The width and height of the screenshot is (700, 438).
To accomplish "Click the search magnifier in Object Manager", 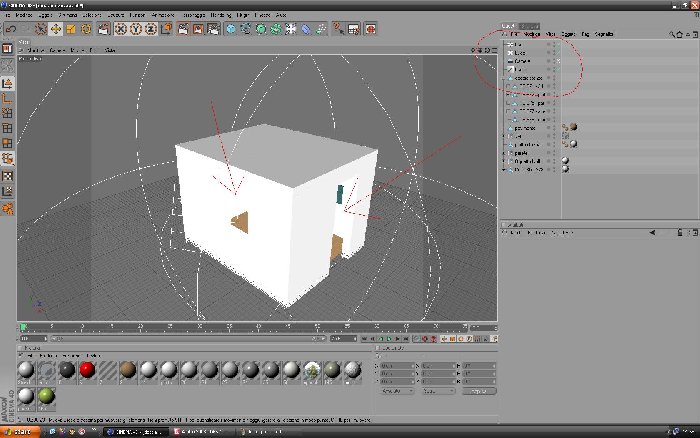I will click(671, 34).
